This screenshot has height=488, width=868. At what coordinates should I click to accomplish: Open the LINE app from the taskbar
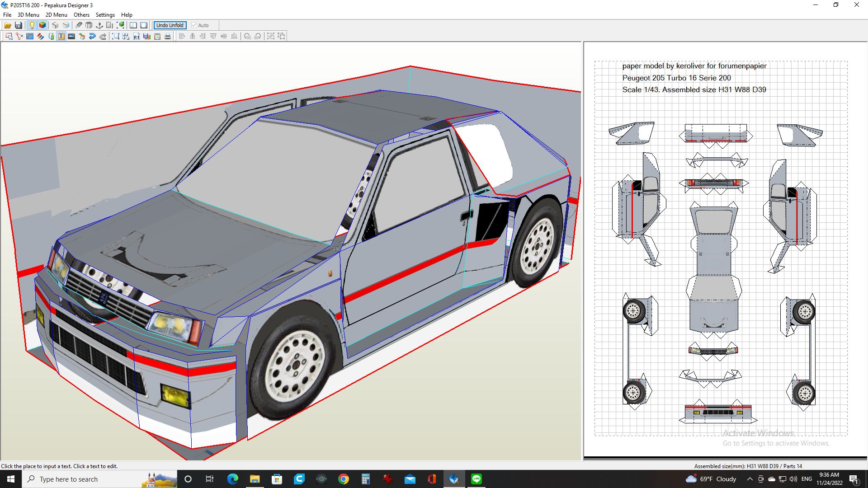click(476, 479)
